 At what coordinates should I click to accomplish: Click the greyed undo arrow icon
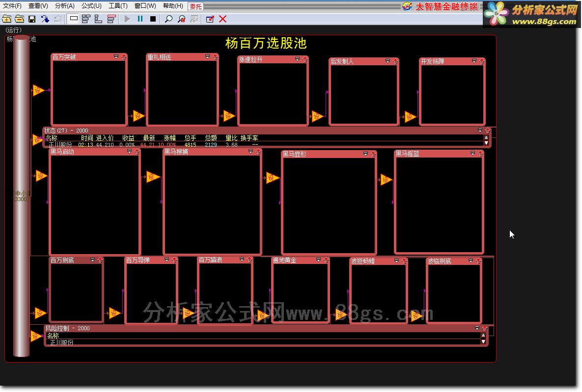(57, 19)
